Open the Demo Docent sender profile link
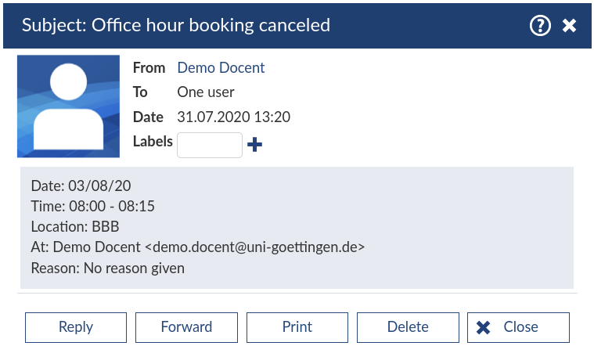The height and width of the screenshot is (364, 594). coord(221,68)
